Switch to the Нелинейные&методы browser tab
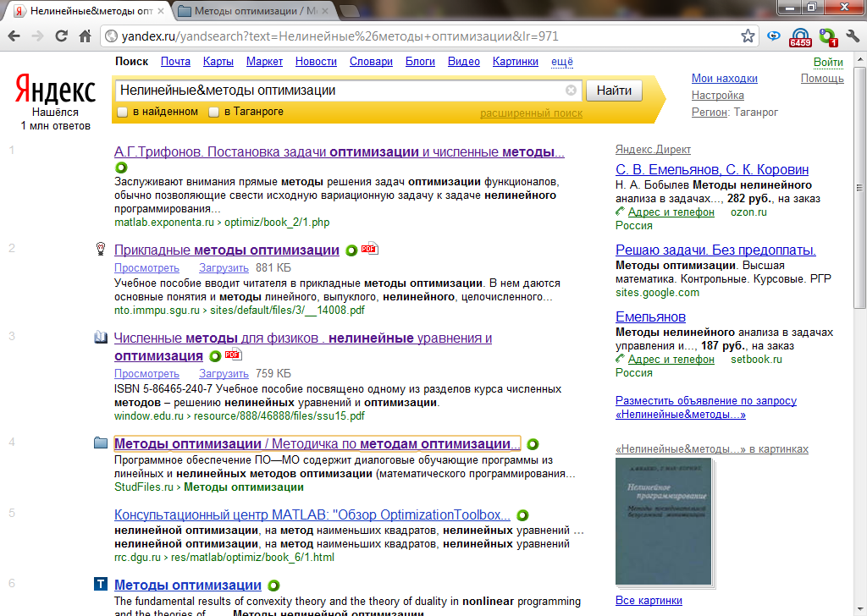867x616 pixels. (x=91, y=10)
